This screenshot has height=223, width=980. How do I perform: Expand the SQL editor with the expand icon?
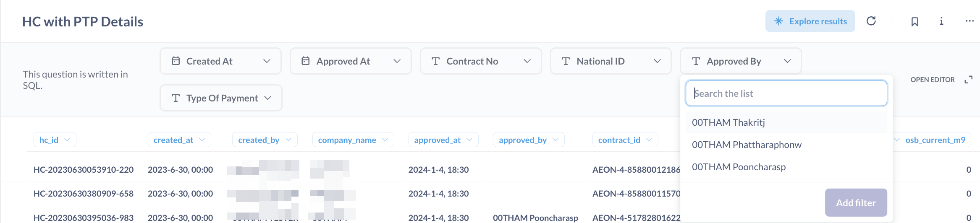(968, 80)
